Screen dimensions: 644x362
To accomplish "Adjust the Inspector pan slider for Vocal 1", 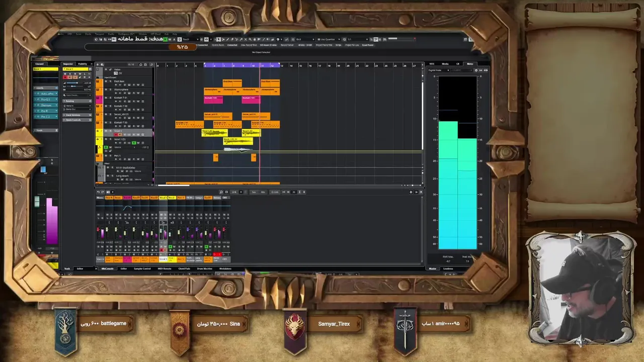I will pyautogui.click(x=74, y=86).
